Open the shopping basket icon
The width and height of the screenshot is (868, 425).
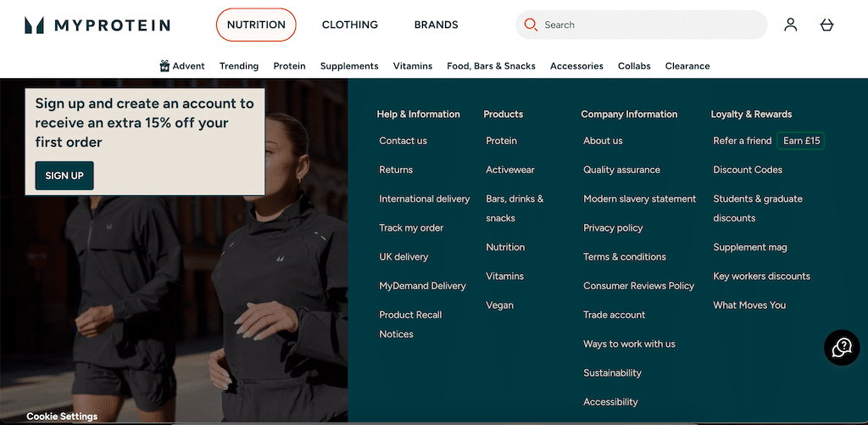[x=826, y=25]
